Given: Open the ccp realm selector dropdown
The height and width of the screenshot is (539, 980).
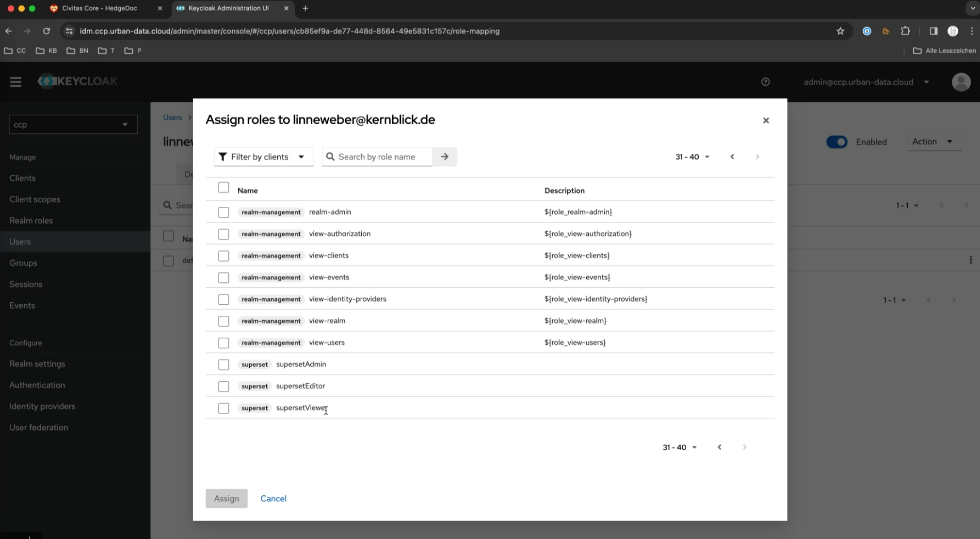Looking at the screenshot, I should coord(73,125).
